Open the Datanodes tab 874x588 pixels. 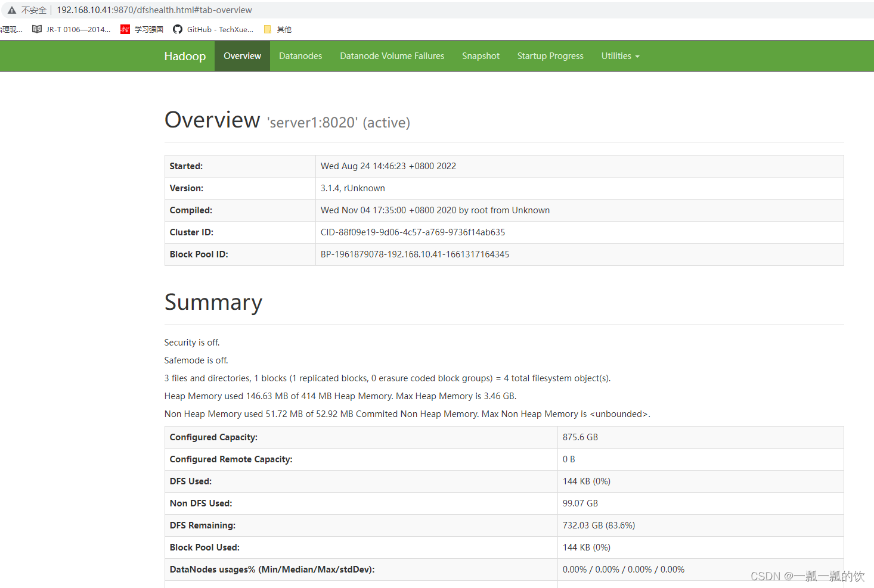[300, 56]
